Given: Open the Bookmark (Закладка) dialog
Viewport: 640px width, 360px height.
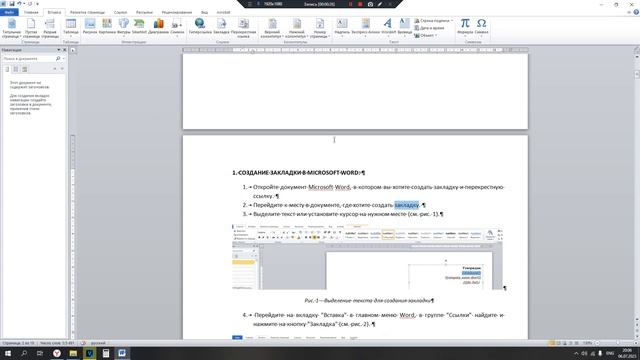Looking at the screenshot, I should click(221, 27).
